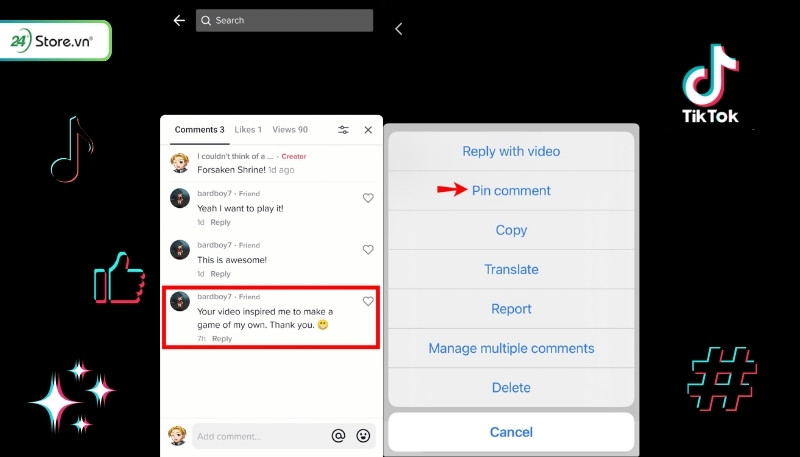800x457 pixels.
Task: Tap own profile avatar beside Add comment
Action: click(x=177, y=436)
